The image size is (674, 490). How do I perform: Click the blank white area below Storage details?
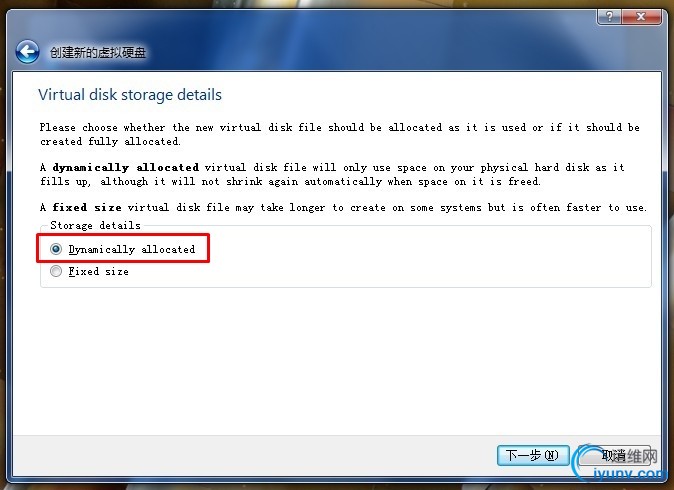pyautogui.click(x=335, y=361)
